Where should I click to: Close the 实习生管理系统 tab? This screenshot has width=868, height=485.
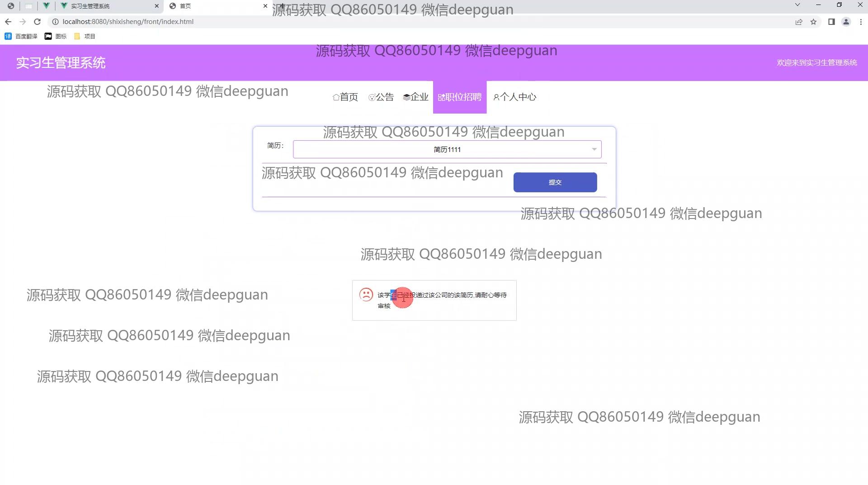157,6
